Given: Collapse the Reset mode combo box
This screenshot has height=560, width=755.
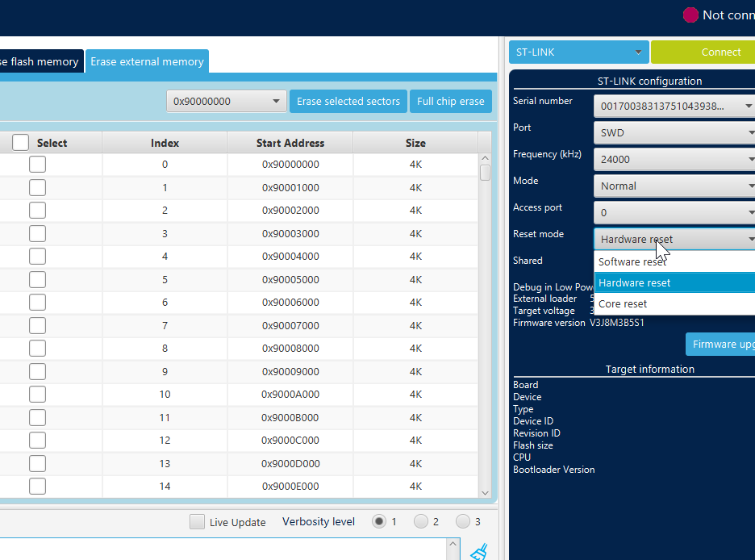Looking at the screenshot, I should click(674, 240).
